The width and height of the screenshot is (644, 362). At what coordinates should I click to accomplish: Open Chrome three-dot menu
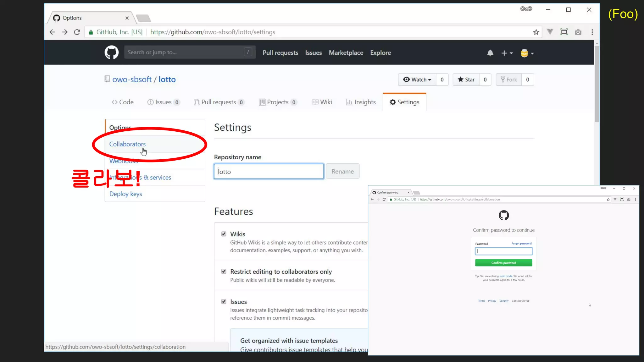[x=592, y=32]
